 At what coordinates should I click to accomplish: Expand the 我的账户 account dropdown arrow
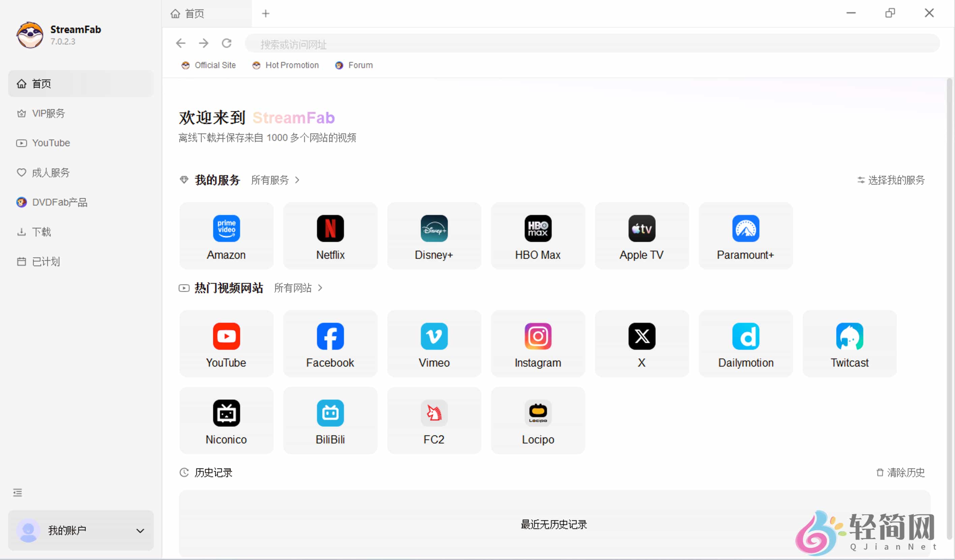coord(140,530)
